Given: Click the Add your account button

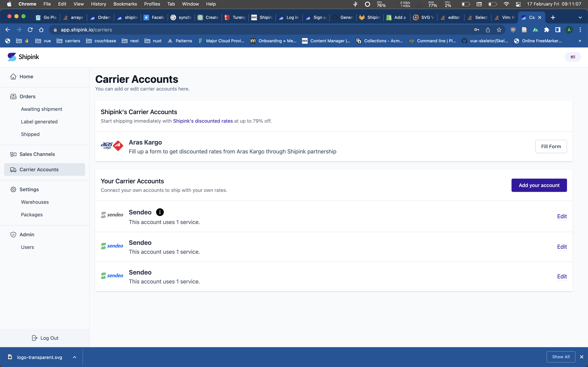Looking at the screenshot, I should (x=539, y=185).
